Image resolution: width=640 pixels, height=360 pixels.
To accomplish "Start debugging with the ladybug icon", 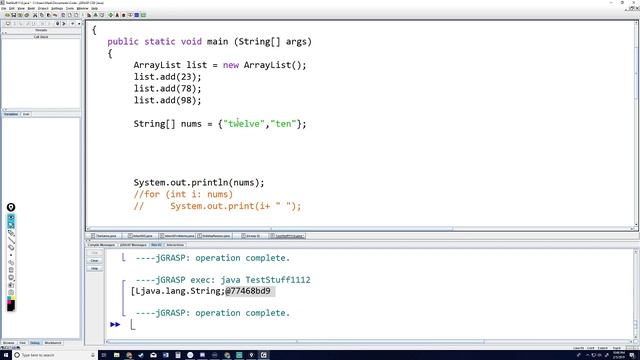I will [124, 15].
